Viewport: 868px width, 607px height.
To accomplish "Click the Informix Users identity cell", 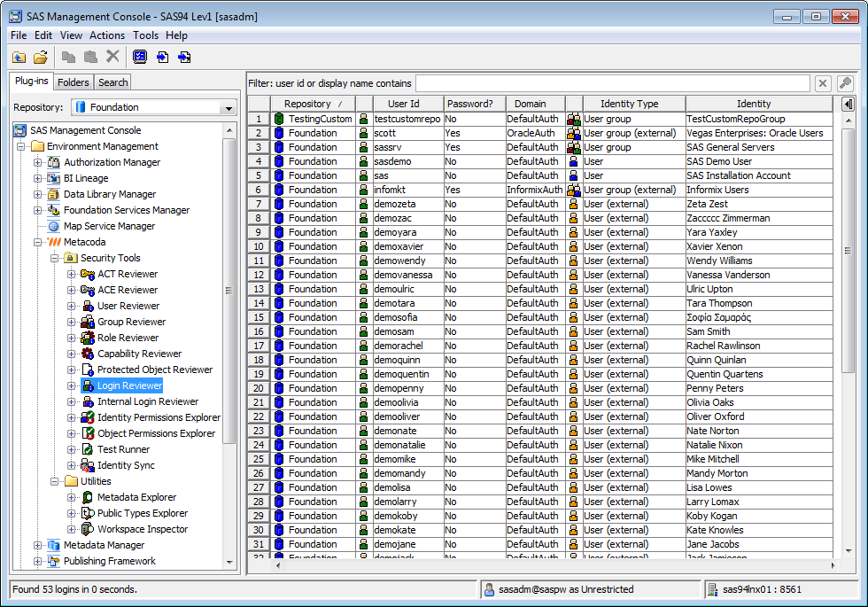I will 759,190.
